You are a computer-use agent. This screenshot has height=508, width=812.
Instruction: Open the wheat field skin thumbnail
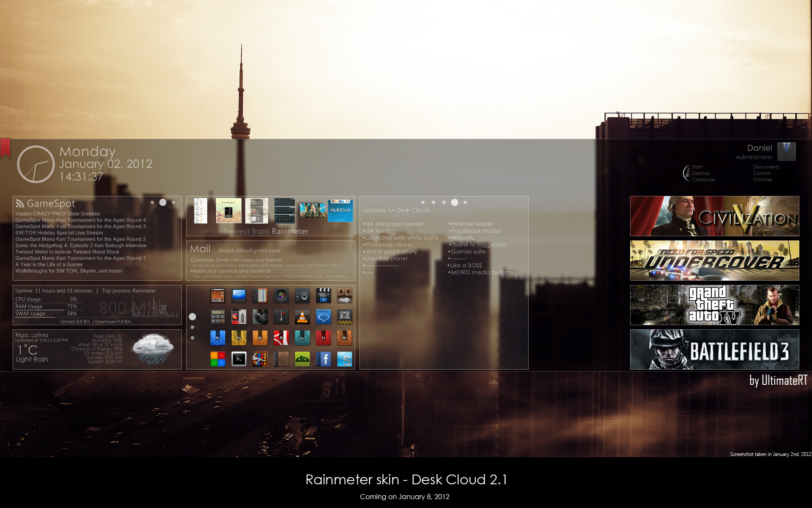click(228, 210)
